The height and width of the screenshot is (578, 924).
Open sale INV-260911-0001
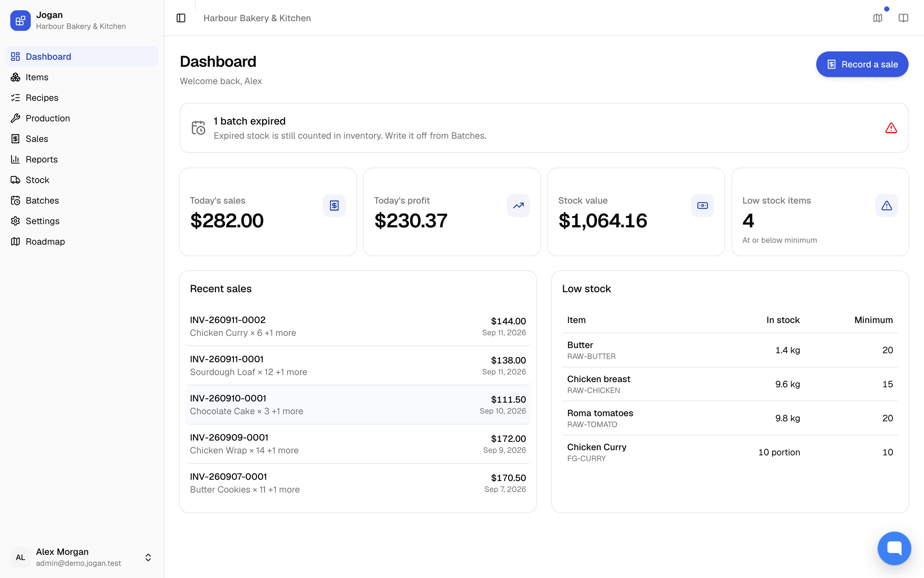pos(358,365)
